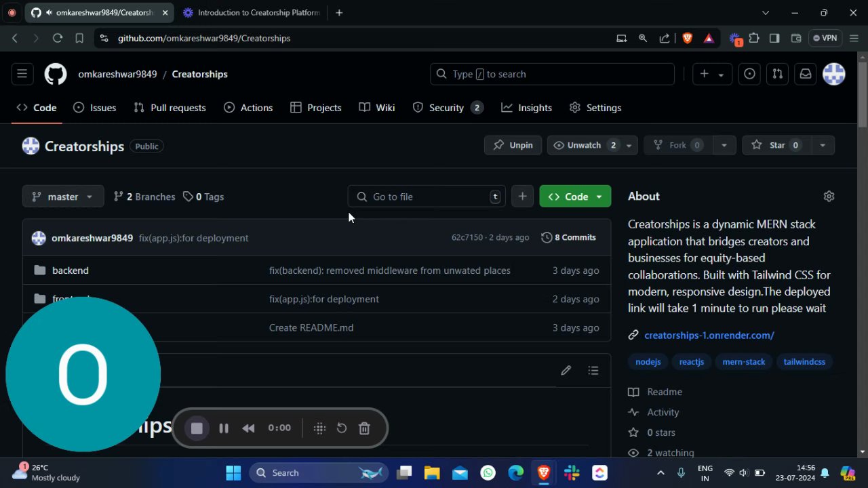868x488 pixels.
Task: Click the zoom magnifier icon in address bar
Action: coord(643,38)
